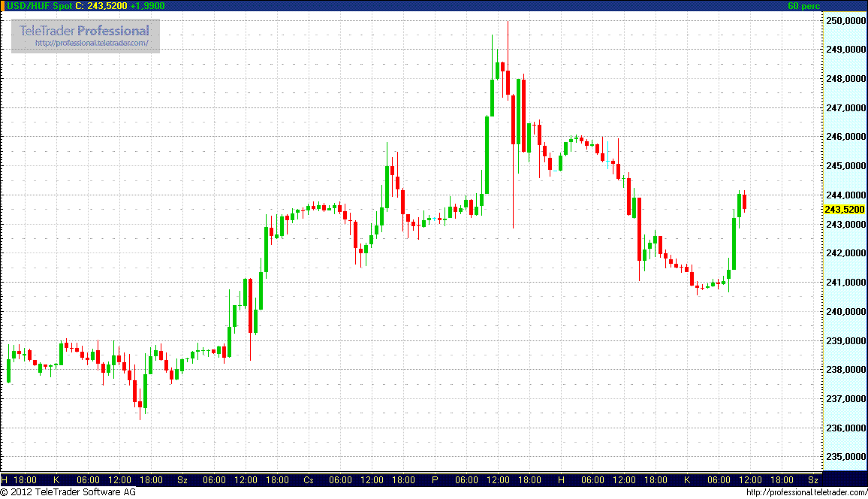Click the 'P' day label on time axis

coord(435,480)
